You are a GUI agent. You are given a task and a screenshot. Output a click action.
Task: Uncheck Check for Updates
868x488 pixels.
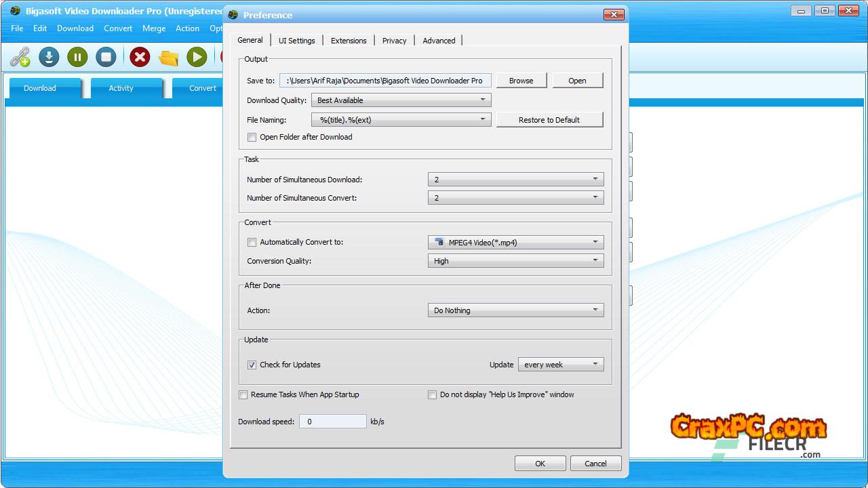pyautogui.click(x=252, y=365)
